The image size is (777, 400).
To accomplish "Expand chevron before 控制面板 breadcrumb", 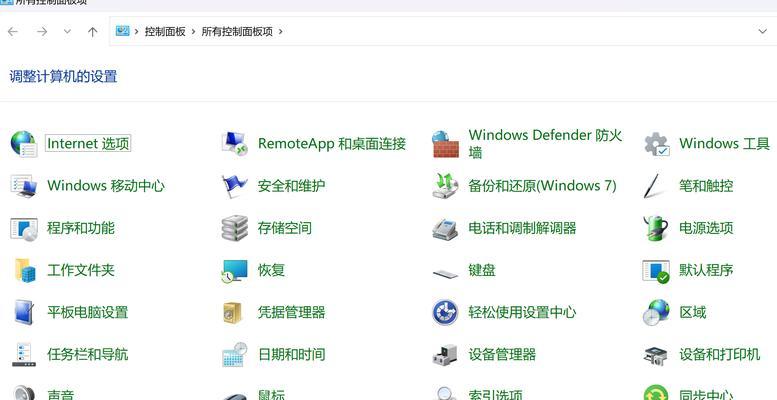I will pos(137,32).
